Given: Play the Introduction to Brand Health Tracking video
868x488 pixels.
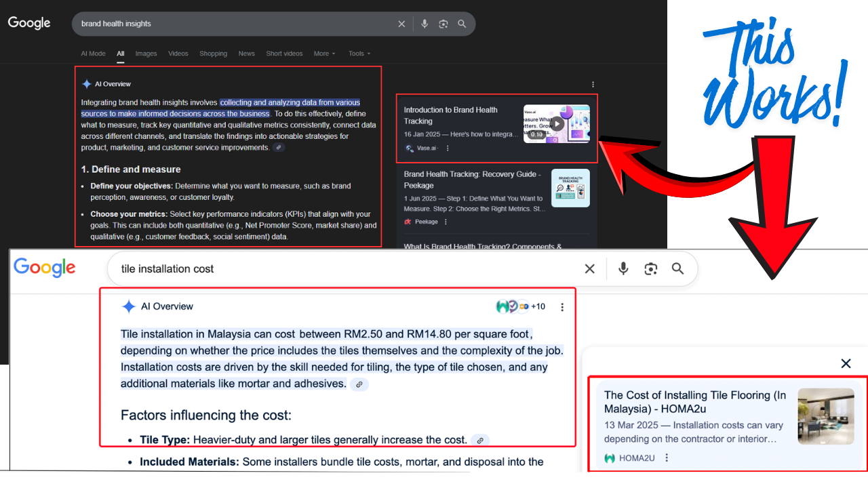Looking at the screenshot, I should coord(557,123).
